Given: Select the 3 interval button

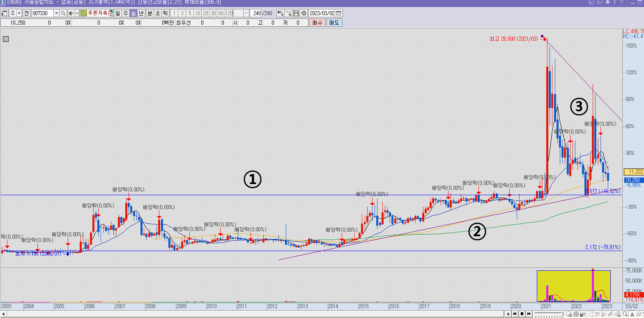Looking at the screenshot, I should pos(182,13).
